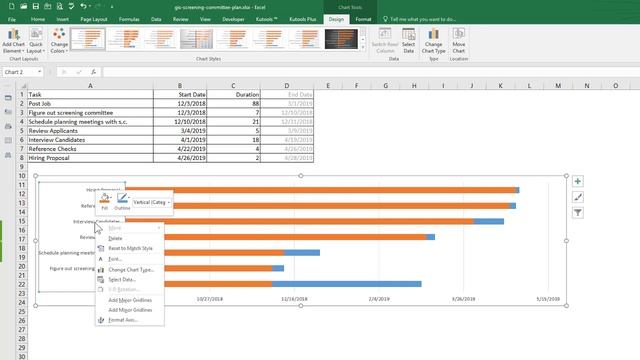This screenshot has height=360, width=640.
Task: Choose Select Data... in context menu
Action: pyautogui.click(x=129, y=280)
